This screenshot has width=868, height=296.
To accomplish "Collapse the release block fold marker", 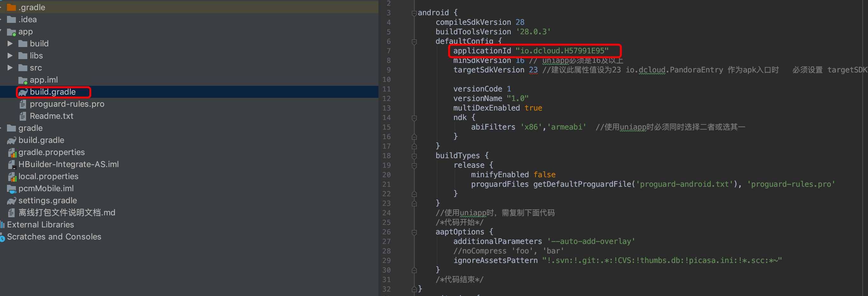I will pos(414,165).
